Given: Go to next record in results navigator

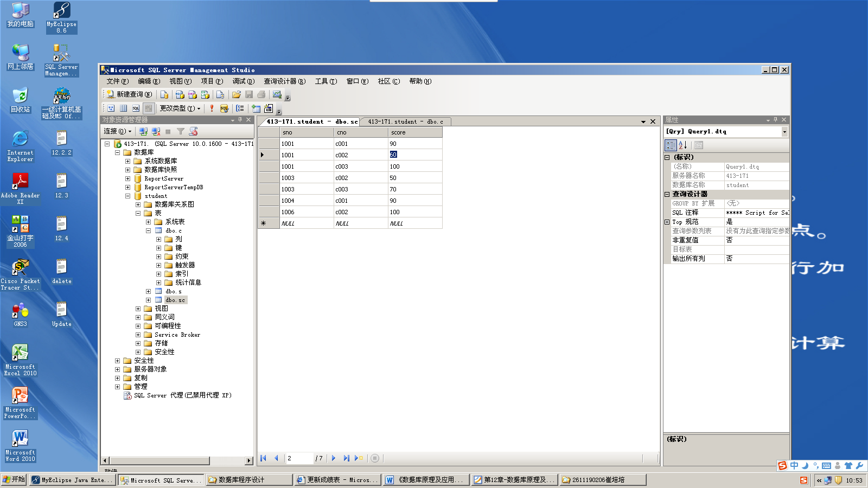Looking at the screenshot, I should click(x=334, y=458).
